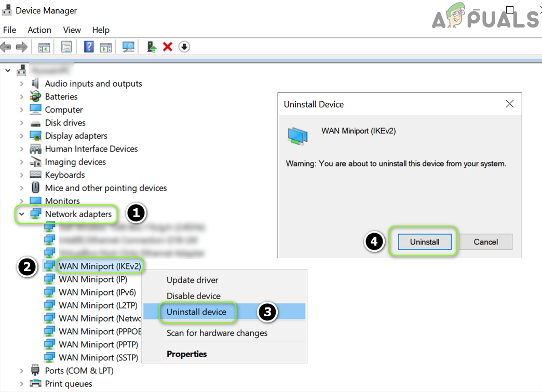Expand the Display adapters node arrow
The image size is (542, 392).
coord(21,136)
